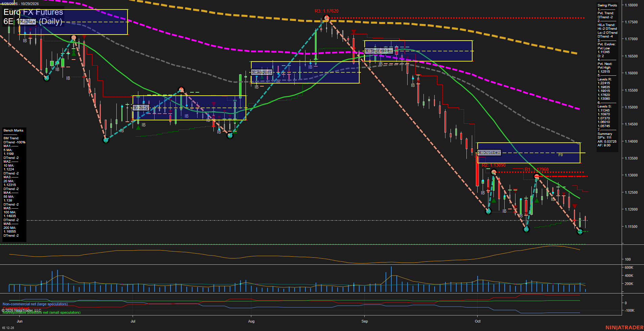The image size is (644, 331).
Task: Click the HiLo Trend: label
Action: click(x=606, y=25)
